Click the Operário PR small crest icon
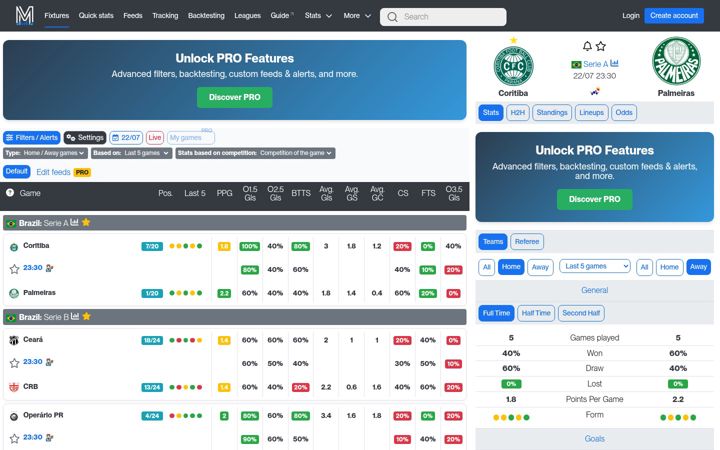The width and height of the screenshot is (720, 450). 14,416
